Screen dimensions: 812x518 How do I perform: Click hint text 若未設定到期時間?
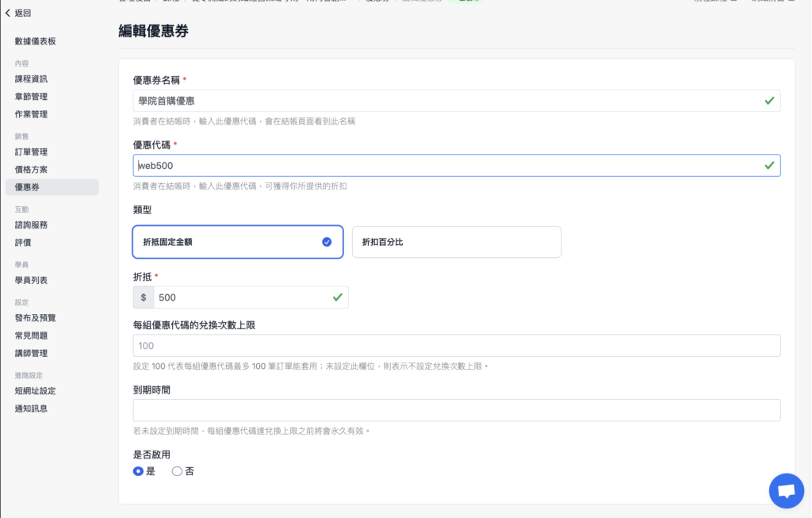click(251, 431)
